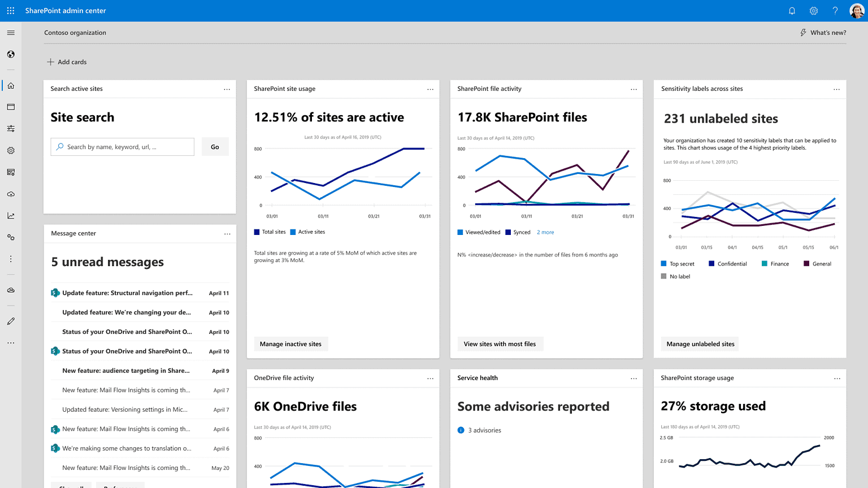Open the app launcher waffle icon
868x488 pixels.
pos(10,10)
